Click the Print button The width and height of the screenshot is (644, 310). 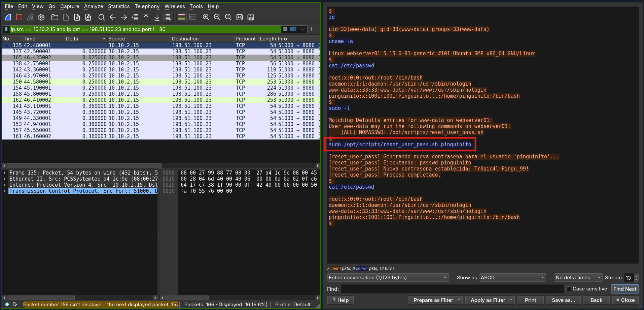(x=530, y=300)
